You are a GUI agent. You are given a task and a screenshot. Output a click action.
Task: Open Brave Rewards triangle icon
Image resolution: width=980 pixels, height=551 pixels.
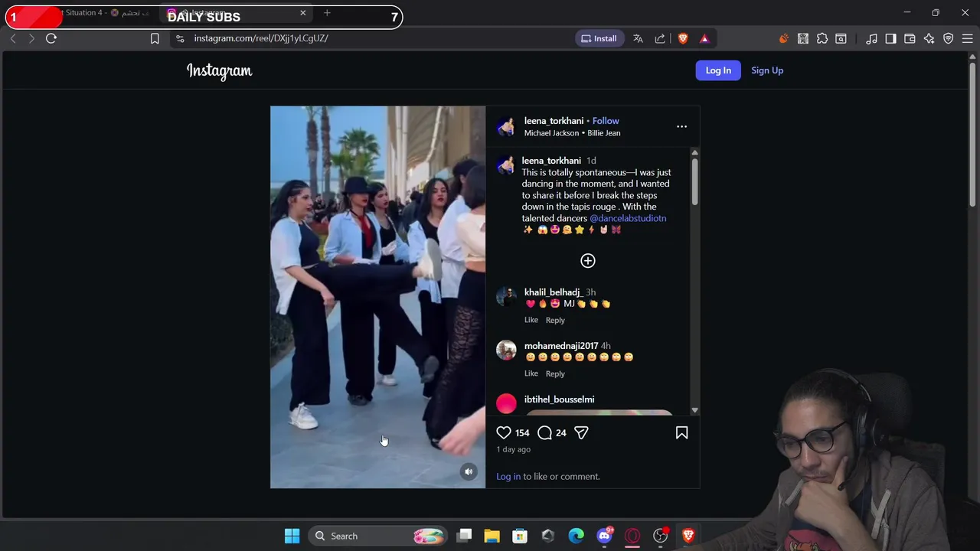pos(704,38)
